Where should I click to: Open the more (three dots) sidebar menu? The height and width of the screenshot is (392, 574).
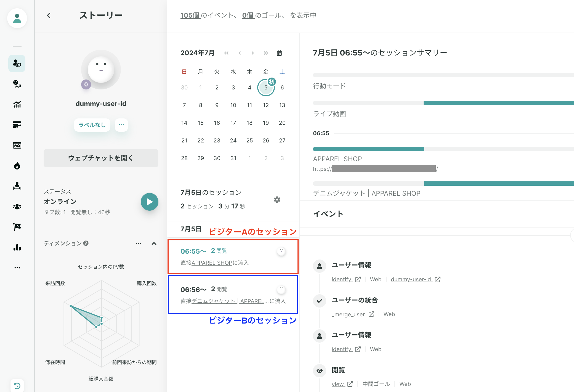click(17, 268)
